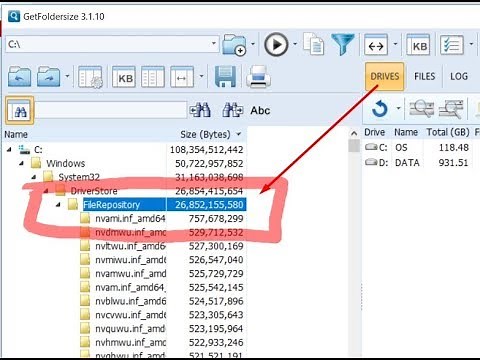Click the three-column layout icon

(153, 77)
